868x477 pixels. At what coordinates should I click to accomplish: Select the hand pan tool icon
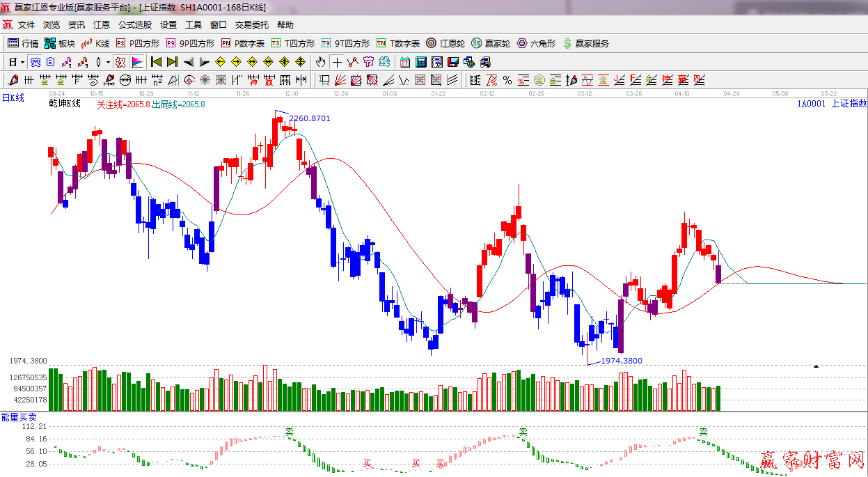tap(321, 62)
